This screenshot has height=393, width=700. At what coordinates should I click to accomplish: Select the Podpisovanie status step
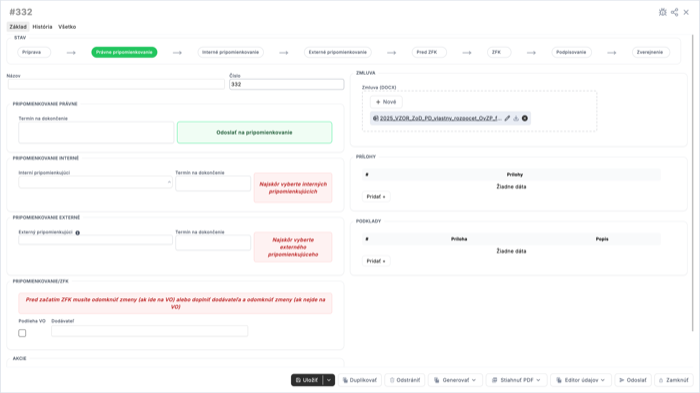(571, 52)
